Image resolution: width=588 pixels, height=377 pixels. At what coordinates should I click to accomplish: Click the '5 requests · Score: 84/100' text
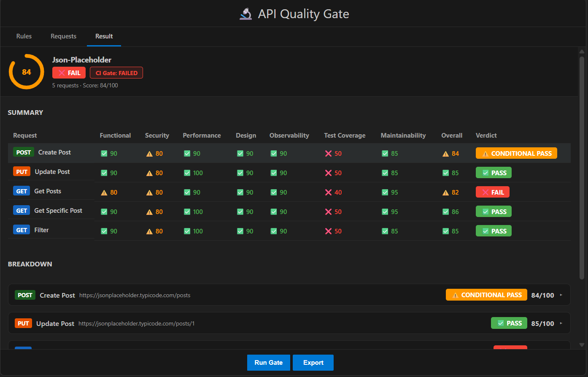85,85
